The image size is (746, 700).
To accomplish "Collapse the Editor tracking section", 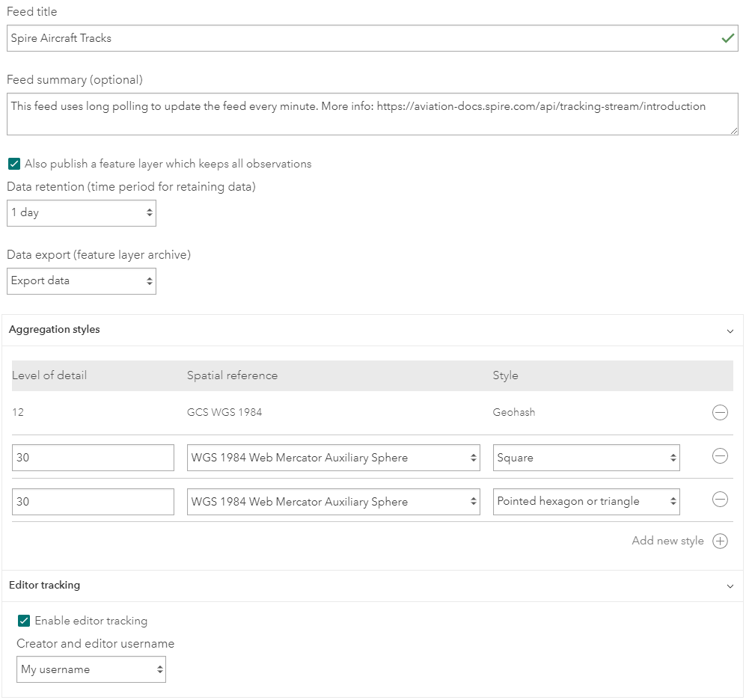I will [731, 586].
